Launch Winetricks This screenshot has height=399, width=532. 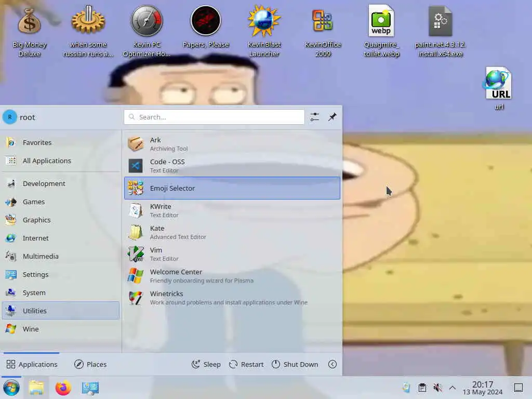tap(232, 298)
